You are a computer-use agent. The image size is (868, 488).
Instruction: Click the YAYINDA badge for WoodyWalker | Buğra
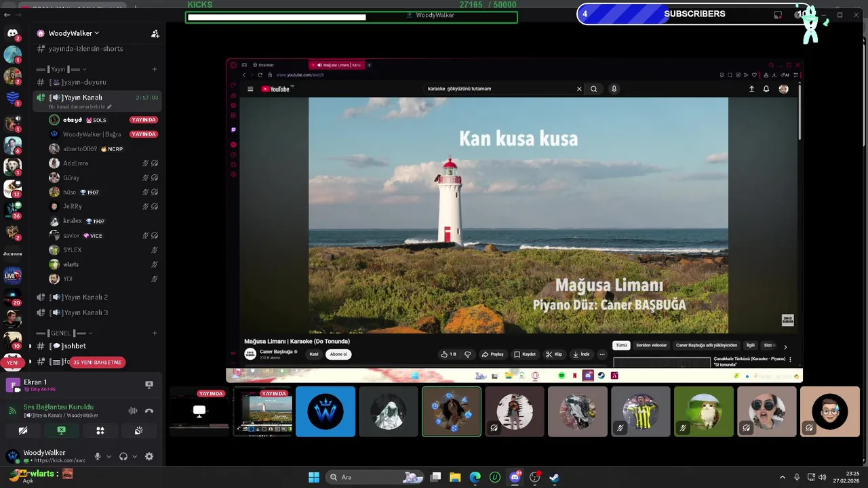(x=144, y=134)
